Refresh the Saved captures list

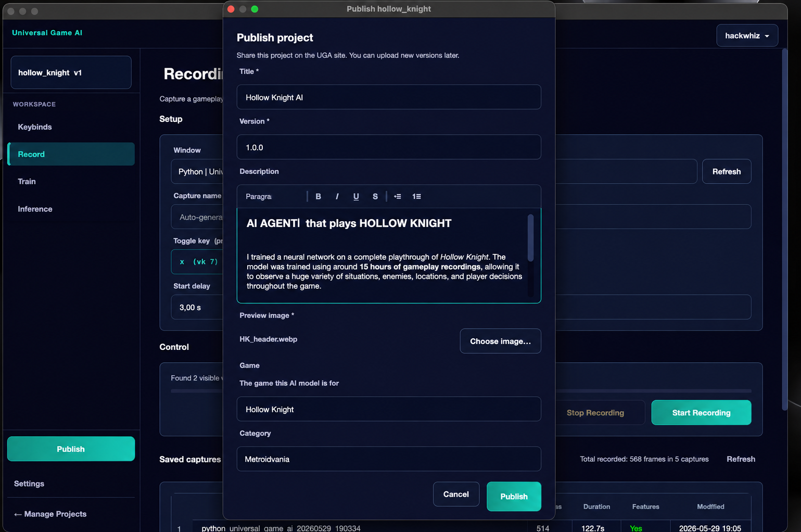(x=741, y=459)
